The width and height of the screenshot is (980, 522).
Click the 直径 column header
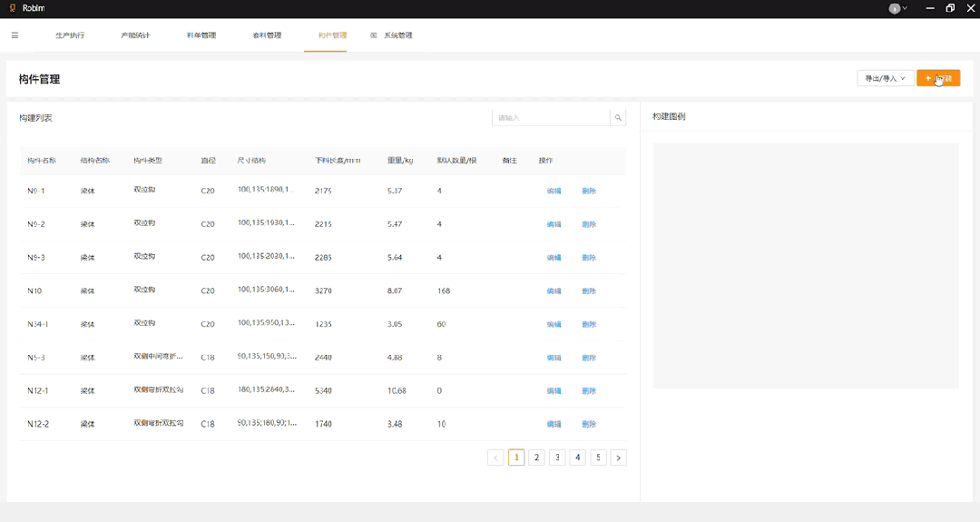(x=208, y=161)
